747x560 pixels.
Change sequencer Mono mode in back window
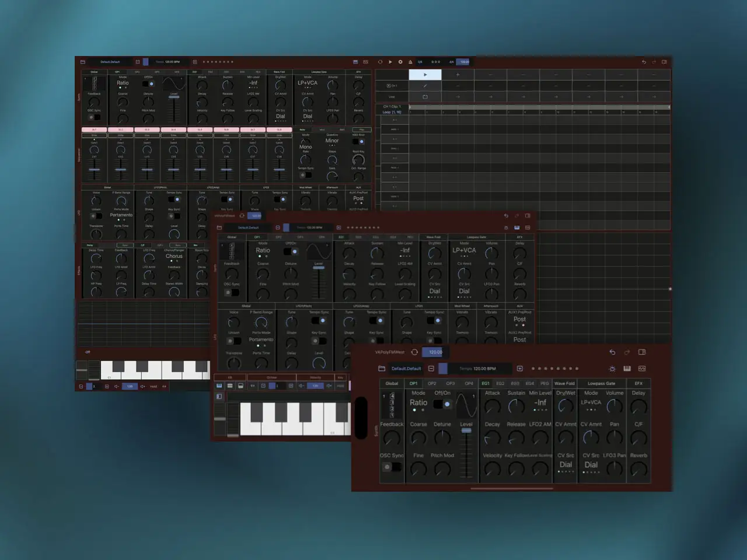coord(306,147)
